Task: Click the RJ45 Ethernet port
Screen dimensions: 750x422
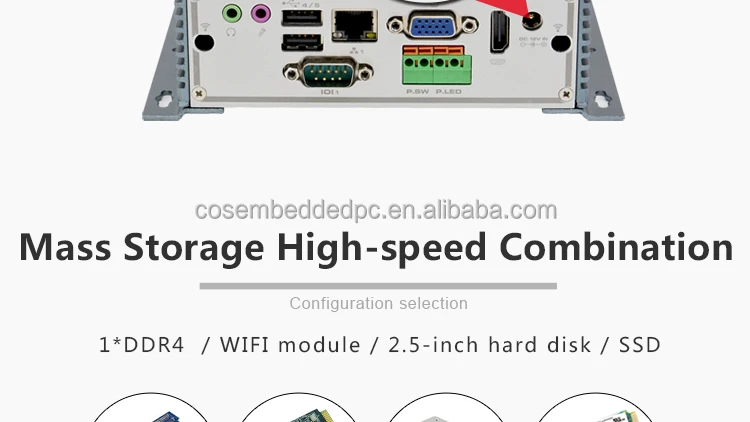Action: 354,25
